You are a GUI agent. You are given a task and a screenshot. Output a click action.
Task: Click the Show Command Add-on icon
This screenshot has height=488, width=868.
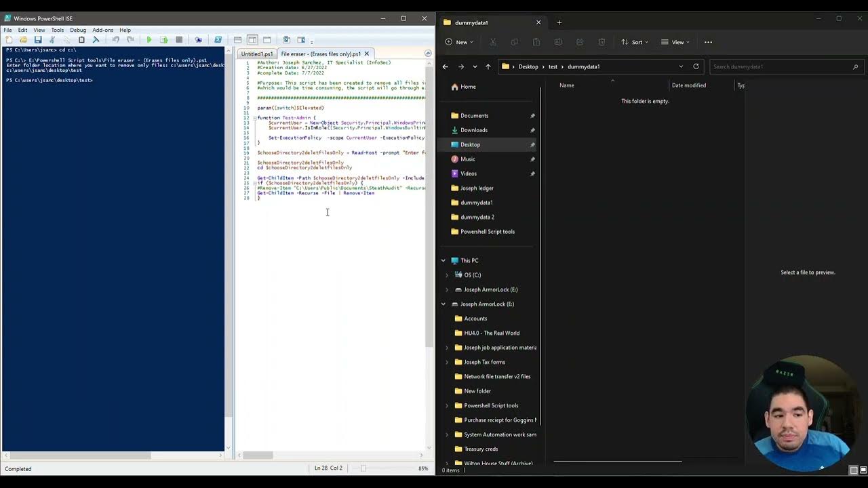click(x=301, y=40)
